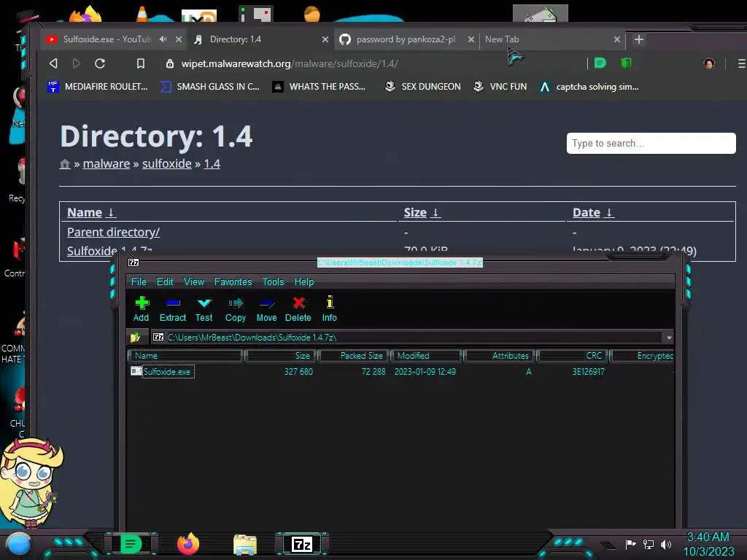Close the password by pankoza2 tab

coord(471,39)
